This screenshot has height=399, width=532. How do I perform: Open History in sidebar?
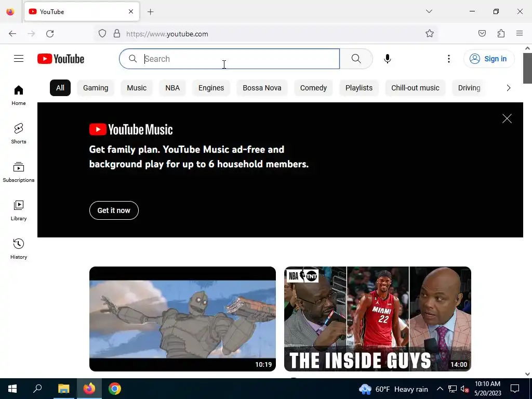[19, 249]
